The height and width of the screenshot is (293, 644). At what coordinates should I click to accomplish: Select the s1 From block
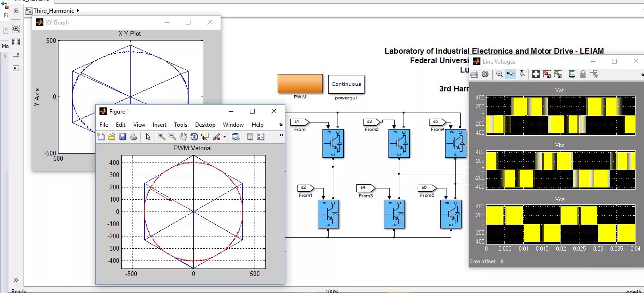299,122
